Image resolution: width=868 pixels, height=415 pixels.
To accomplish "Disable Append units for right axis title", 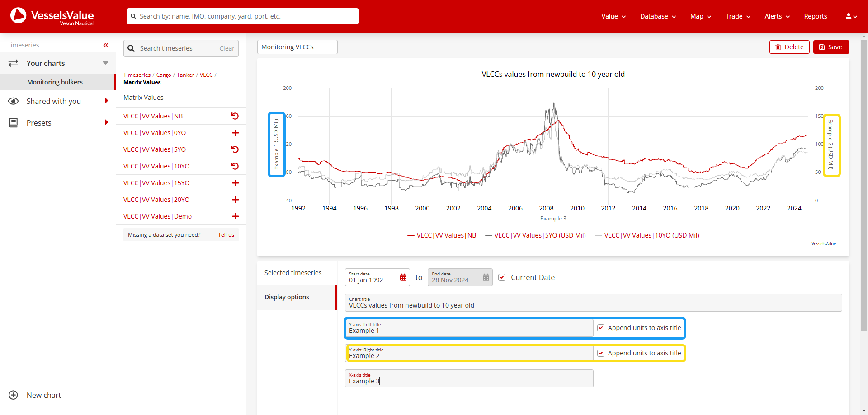I will [601, 353].
